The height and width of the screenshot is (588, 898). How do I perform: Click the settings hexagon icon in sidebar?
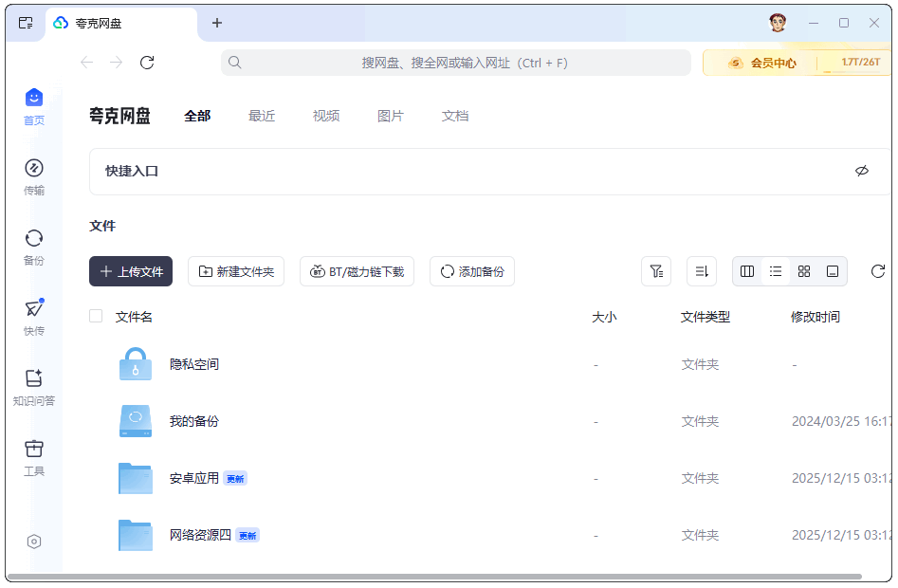[34, 542]
